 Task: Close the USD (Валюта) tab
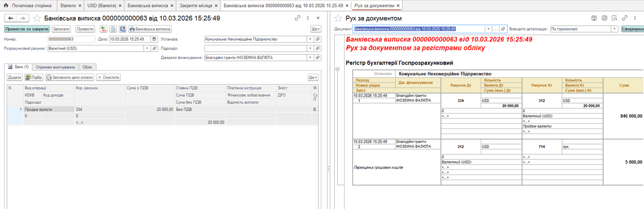tap(120, 6)
